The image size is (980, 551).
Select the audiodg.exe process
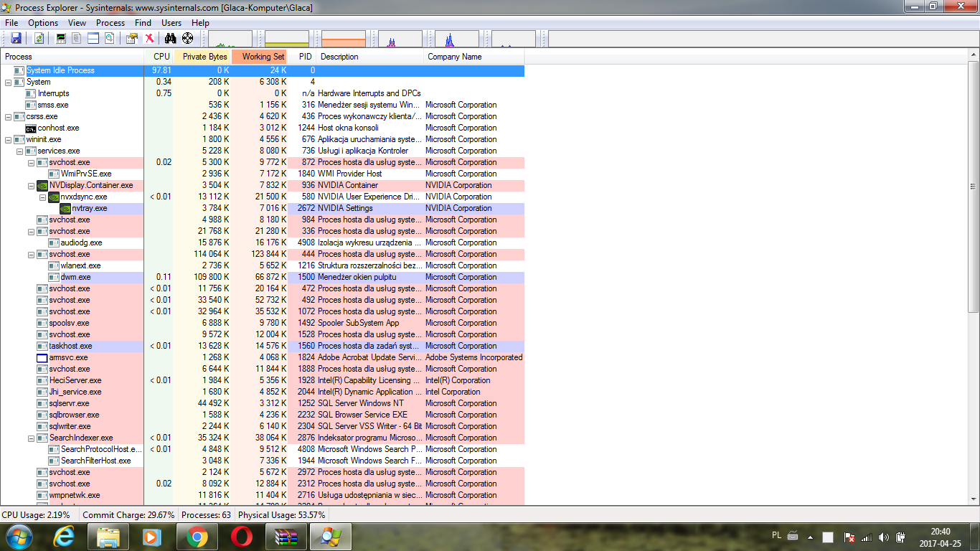point(263,242)
